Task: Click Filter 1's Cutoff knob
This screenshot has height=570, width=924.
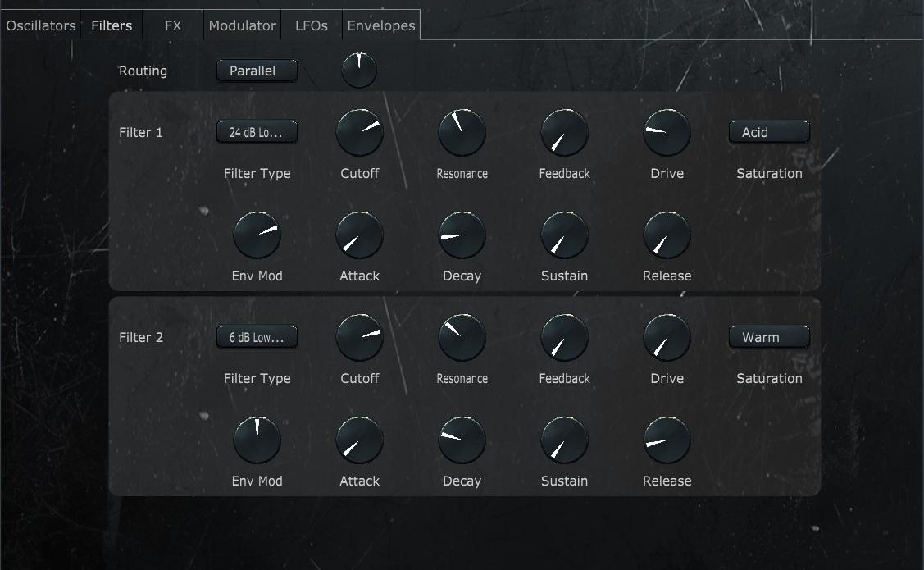Action: coord(359,131)
